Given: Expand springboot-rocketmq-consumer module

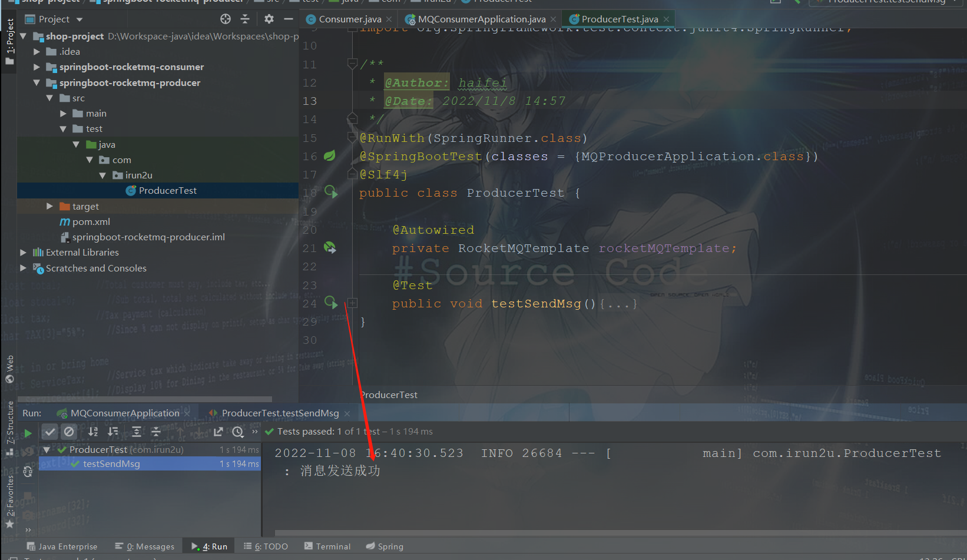Looking at the screenshot, I should (x=37, y=67).
